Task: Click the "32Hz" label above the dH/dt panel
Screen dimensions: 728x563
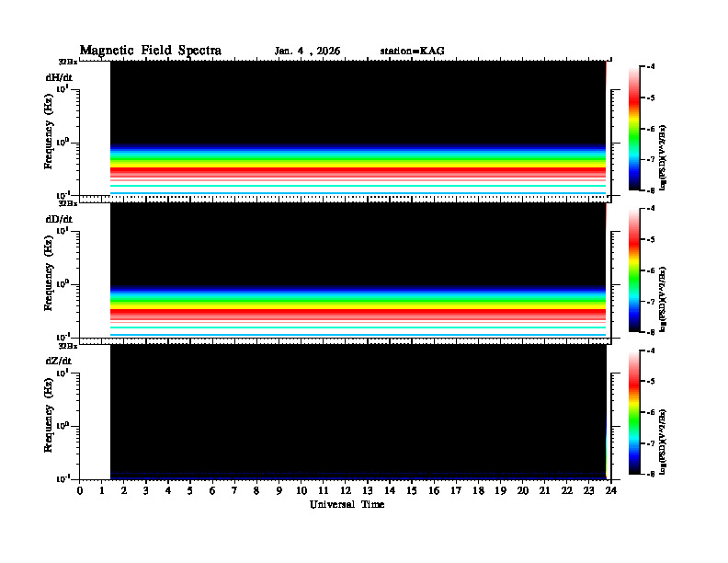Action: pos(68,62)
